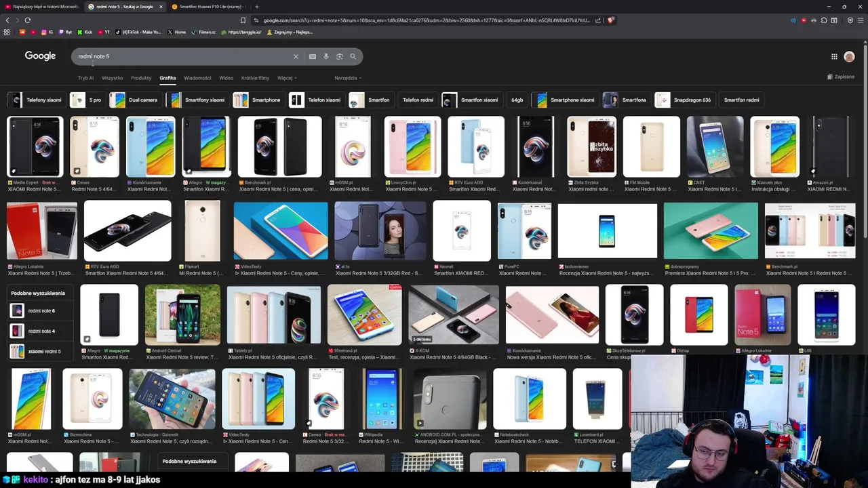Filter by Telefon xiaomi chip
This screenshot has width=868, height=488.
click(317, 100)
